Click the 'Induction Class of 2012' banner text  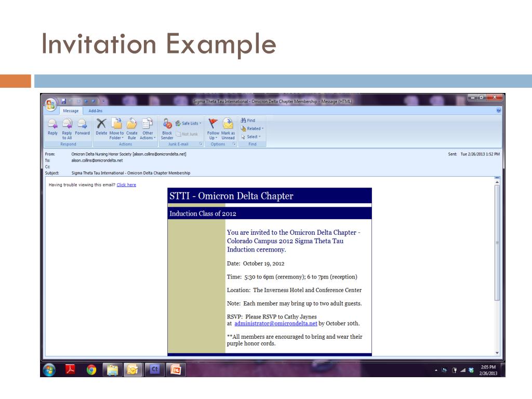pos(203,214)
